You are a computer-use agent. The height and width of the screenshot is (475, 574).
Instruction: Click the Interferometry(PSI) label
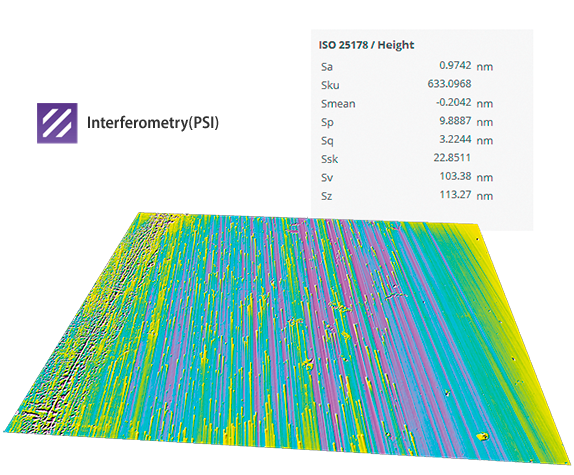(153, 123)
